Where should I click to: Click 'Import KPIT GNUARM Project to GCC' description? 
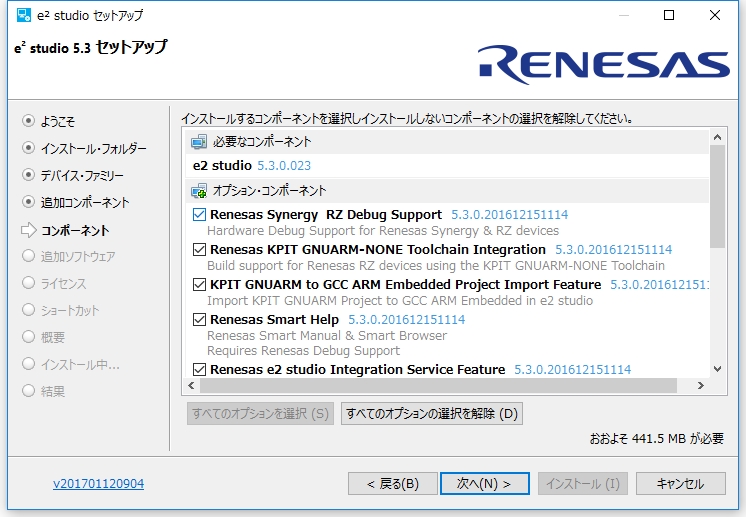pos(400,301)
